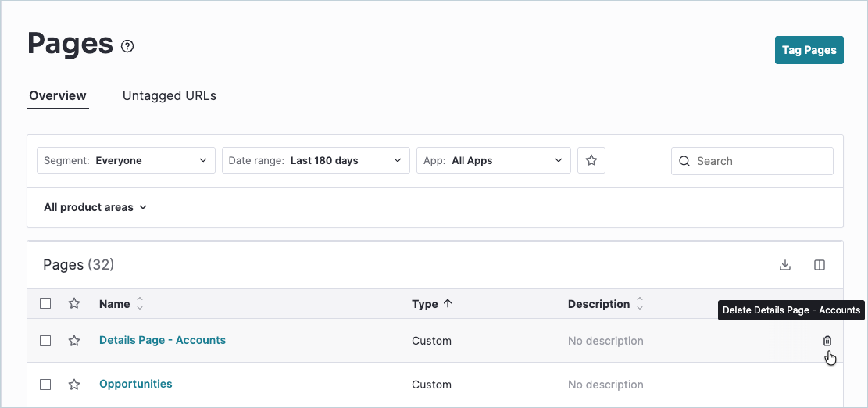Click the search magnifier icon
Image resolution: width=868 pixels, height=408 pixels.
point(684,161)
